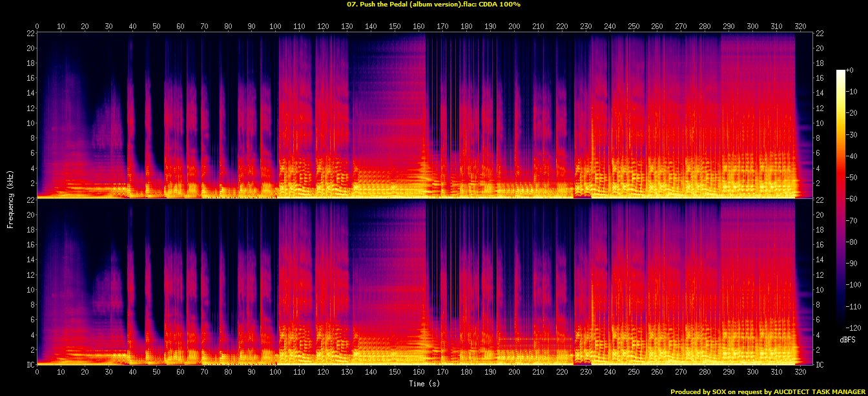Click '130' on the top time axis
The image size is (868, 396).
coord(347,26)
